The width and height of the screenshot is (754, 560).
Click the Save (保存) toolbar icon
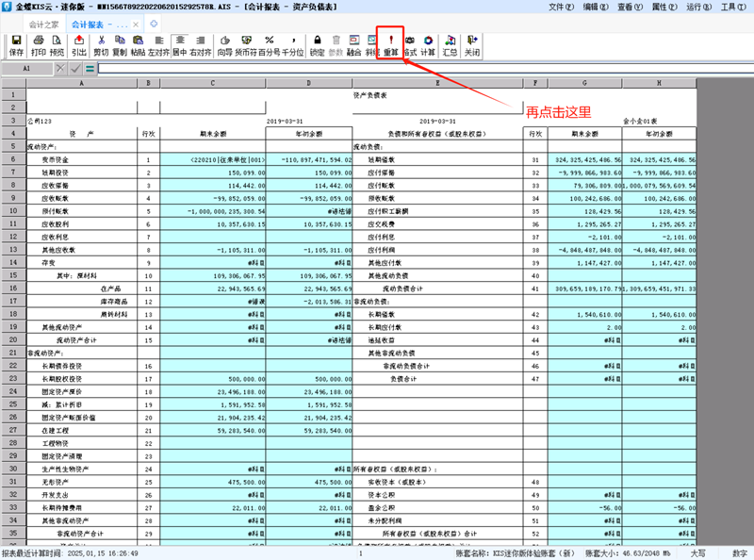(16, 46)
